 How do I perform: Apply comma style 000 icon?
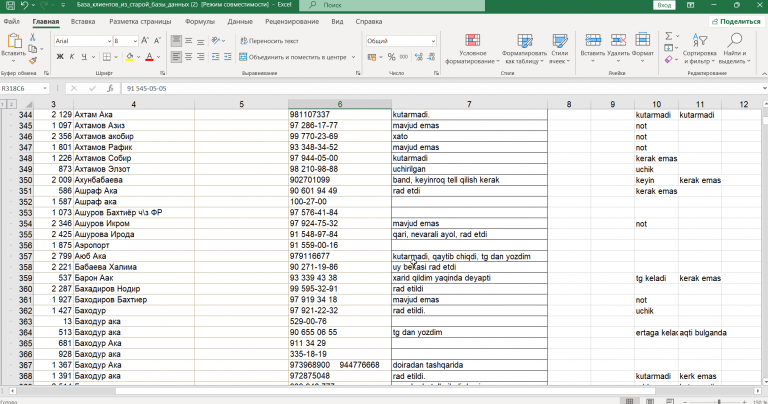404,57
